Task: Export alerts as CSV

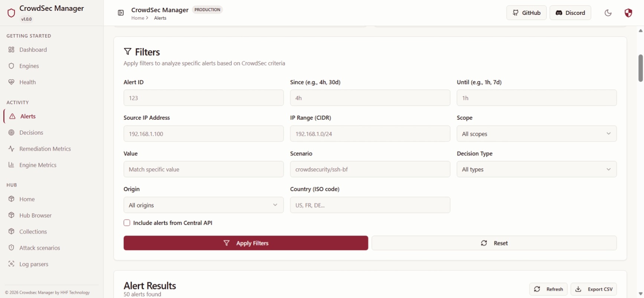Action: (x=594, y=289)
